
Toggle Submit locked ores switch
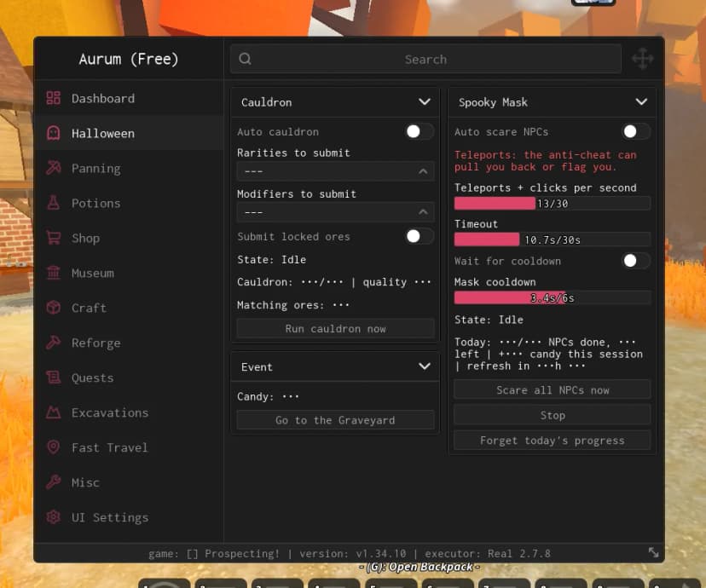coord(420,236)
